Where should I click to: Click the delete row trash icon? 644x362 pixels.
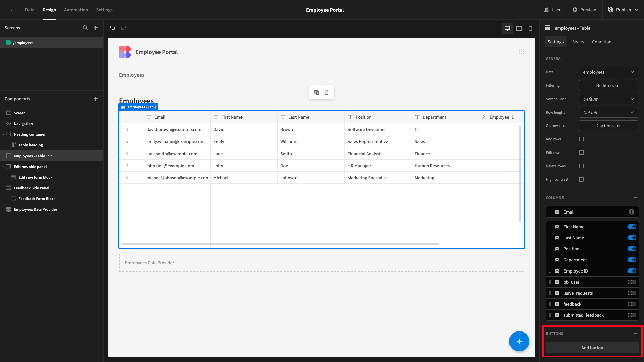(x=326, y=92)
